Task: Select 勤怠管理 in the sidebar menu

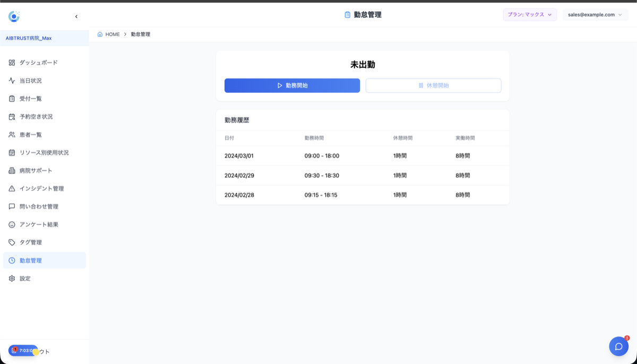Action: (30, 260)
